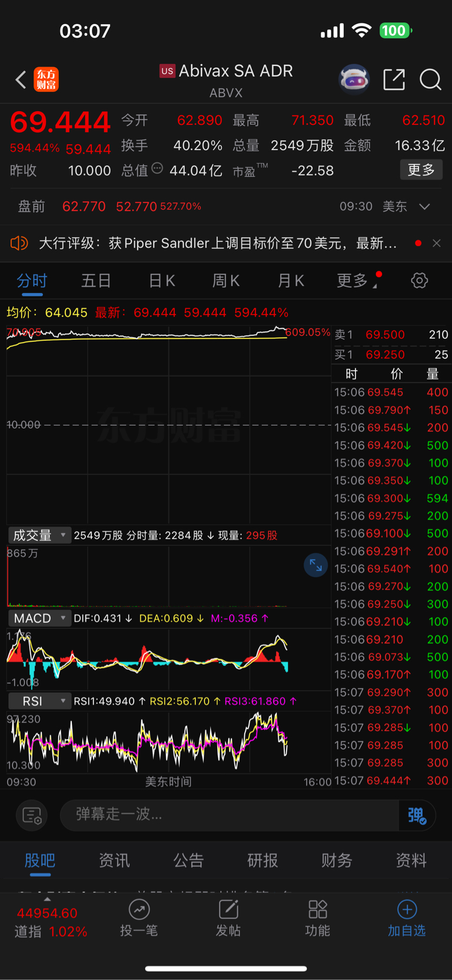Tap the 总量 2549万股 volume value
The image size is (452, 980).
tap(303, 145)
